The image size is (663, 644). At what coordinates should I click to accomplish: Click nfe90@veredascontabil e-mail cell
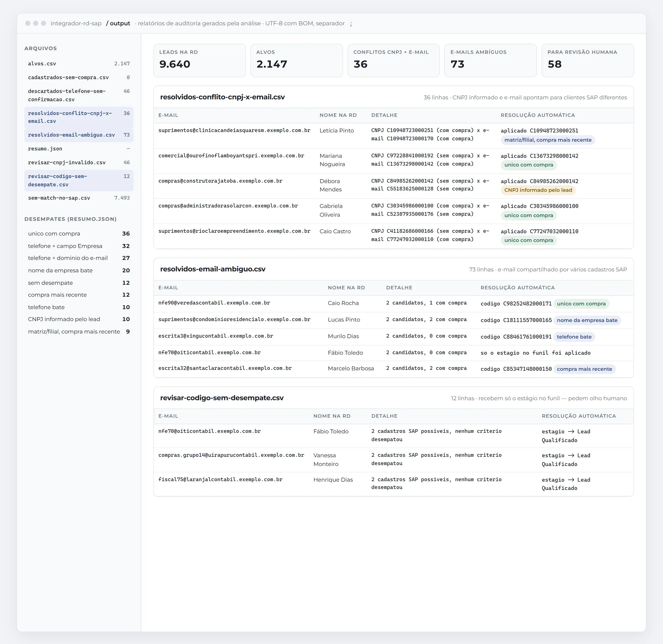[x=214, y=303]
